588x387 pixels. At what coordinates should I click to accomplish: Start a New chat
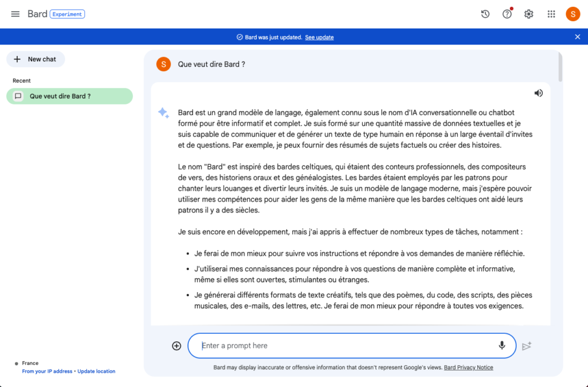point(35,59)
